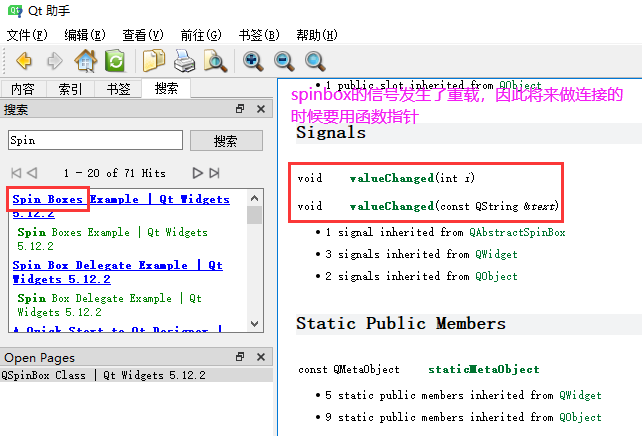Go to the Home page icon
Viewport: 642px width, 436px height.
86,61
